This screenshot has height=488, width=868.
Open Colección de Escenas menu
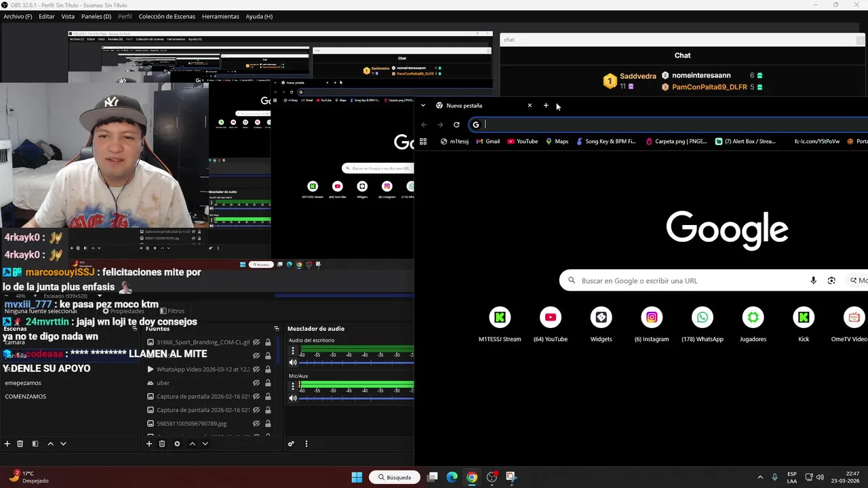167,16
